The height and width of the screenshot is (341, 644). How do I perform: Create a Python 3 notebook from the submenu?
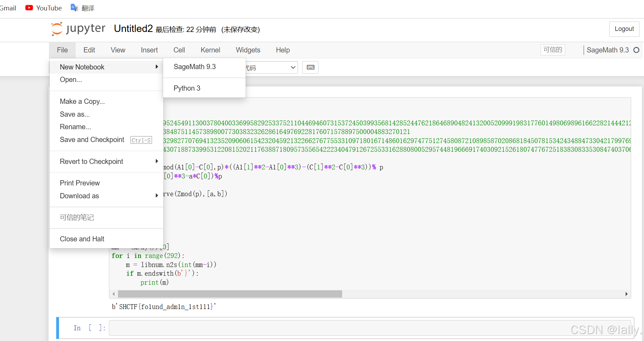pyautogui.click(x=187, y=88)
